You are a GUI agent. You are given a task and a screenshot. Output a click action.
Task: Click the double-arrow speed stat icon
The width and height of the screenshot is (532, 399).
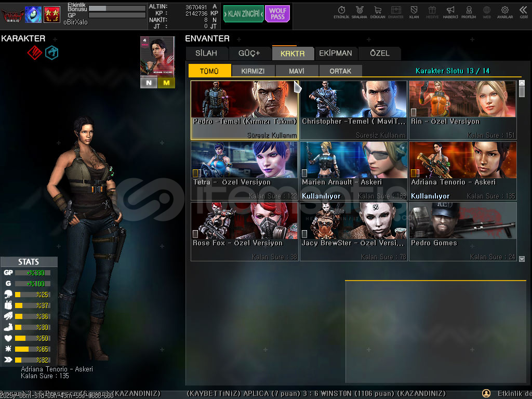tap(8, 360)
